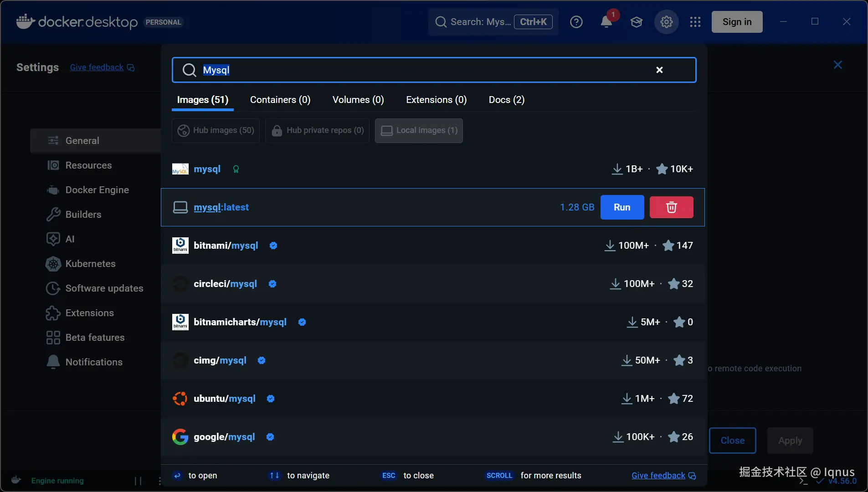The height and width of the screenshot is (492, 868).
Task: Click the Sign in button
Action: (737, 22)
